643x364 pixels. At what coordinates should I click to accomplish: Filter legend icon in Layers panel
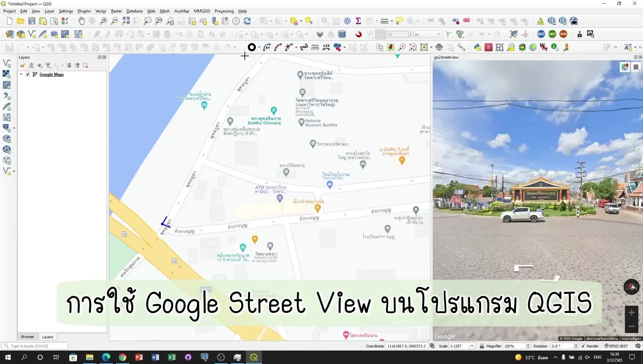pyautogui.click(x=48, y=66)
